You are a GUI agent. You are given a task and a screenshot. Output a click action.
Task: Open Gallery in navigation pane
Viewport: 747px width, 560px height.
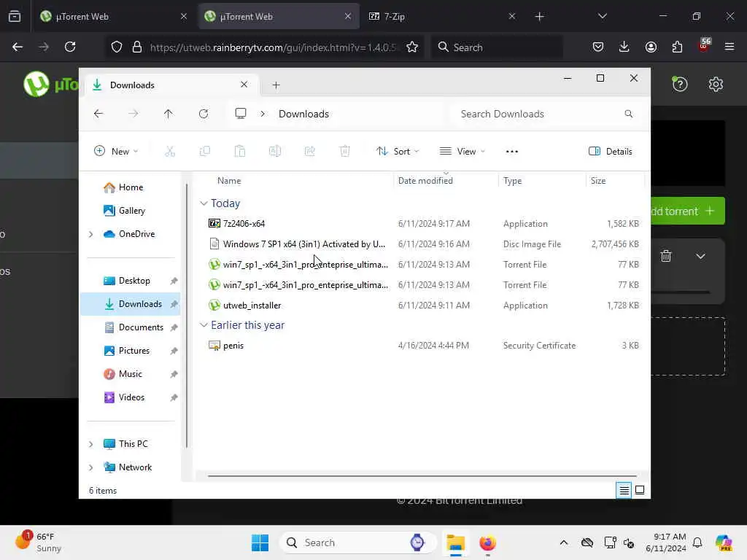click(x=124, y=211)
